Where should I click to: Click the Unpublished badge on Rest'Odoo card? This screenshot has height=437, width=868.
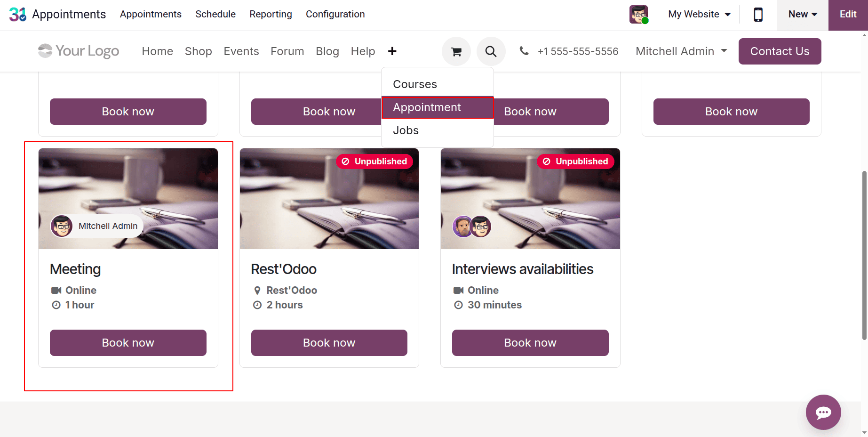click(x=374, y=162)
